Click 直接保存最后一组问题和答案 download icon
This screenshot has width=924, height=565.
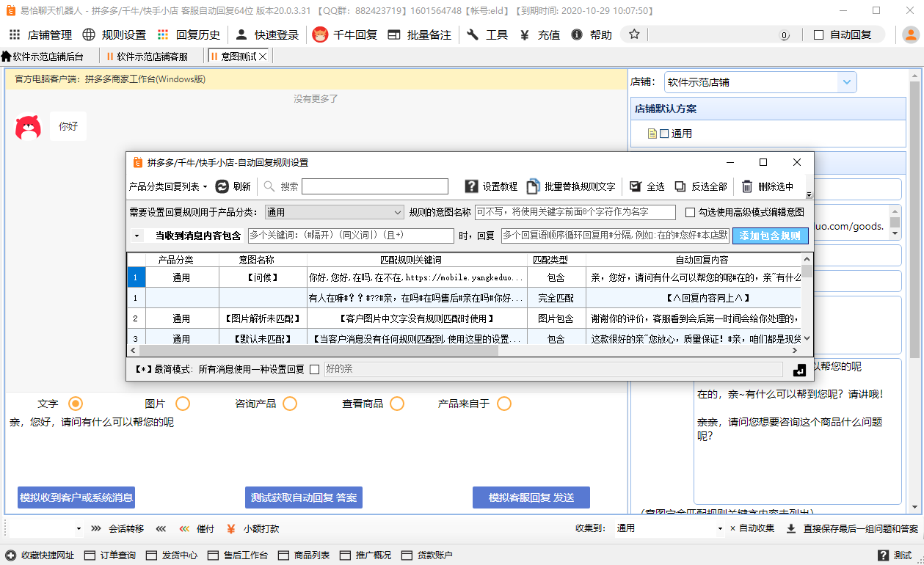790,528
